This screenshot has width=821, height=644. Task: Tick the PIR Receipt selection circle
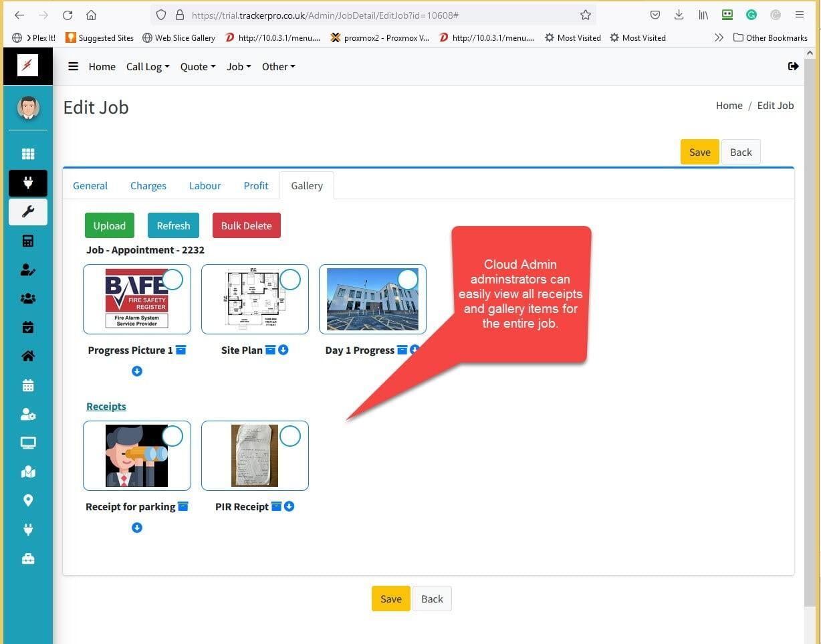(290, 436)
